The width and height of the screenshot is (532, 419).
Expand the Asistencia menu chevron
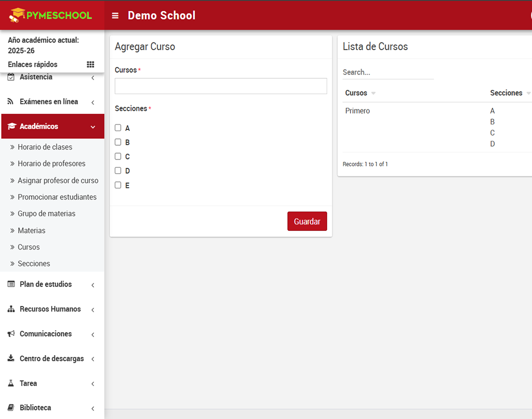[93, 78]
